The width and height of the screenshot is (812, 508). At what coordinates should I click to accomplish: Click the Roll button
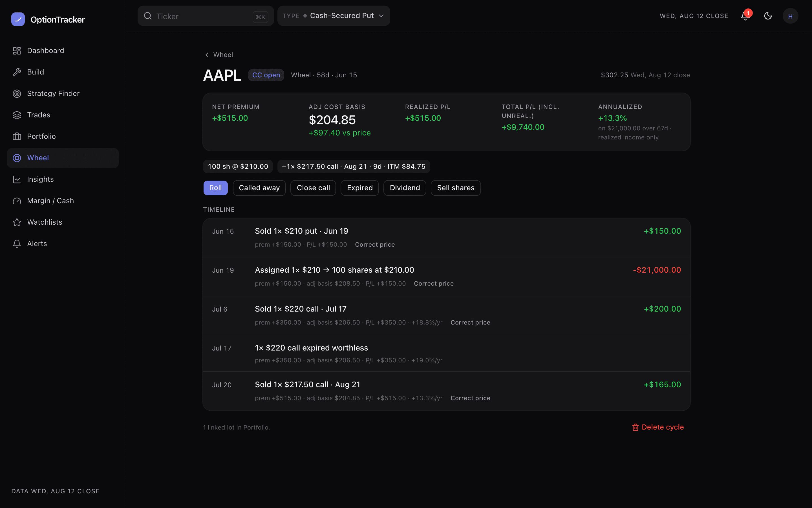(215, 188)
